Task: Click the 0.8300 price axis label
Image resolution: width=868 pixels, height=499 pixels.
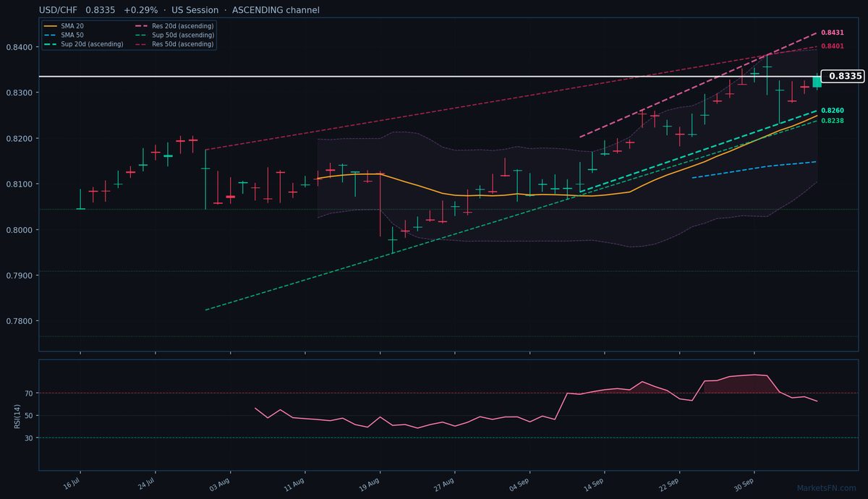Action: click(20, 93)
